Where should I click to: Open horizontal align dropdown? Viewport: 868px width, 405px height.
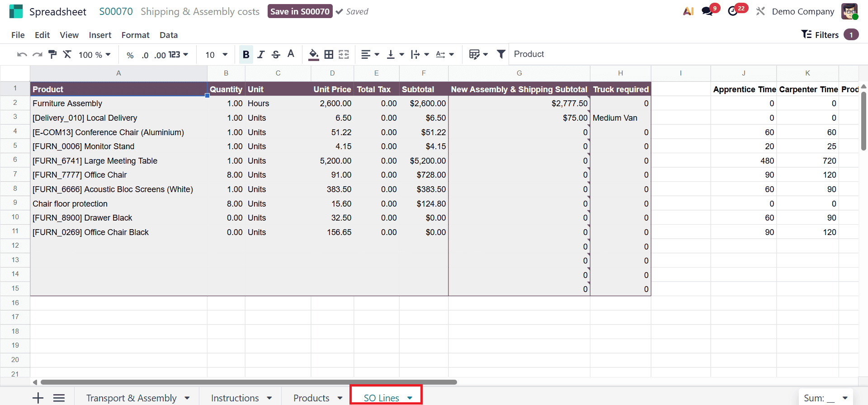[x=370, y=55]
